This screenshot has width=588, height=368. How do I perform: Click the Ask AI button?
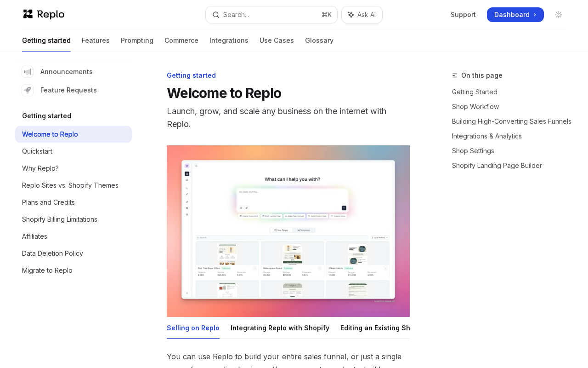click(x=362, y=15)
